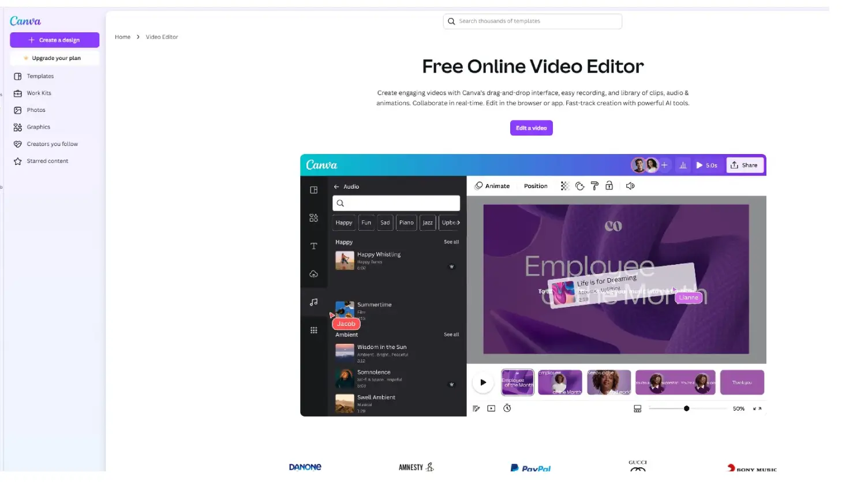Viewport: 868px width, 488px height.
Task: Click the Work Kits briefcase icon
Action: click(18, 93)
